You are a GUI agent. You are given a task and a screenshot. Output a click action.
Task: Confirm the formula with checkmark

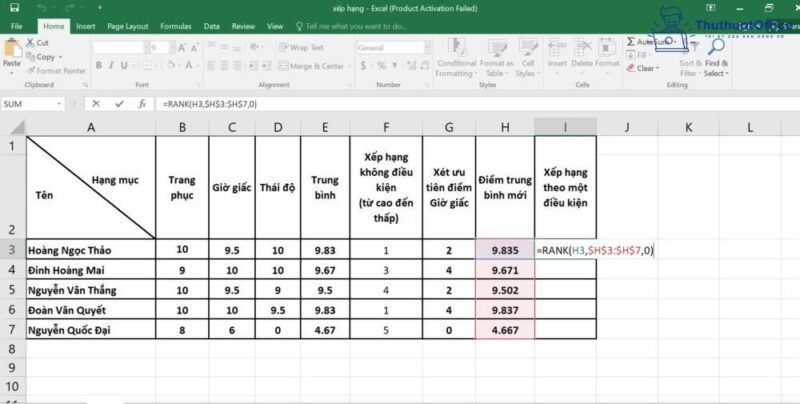(x=119, y=104)
